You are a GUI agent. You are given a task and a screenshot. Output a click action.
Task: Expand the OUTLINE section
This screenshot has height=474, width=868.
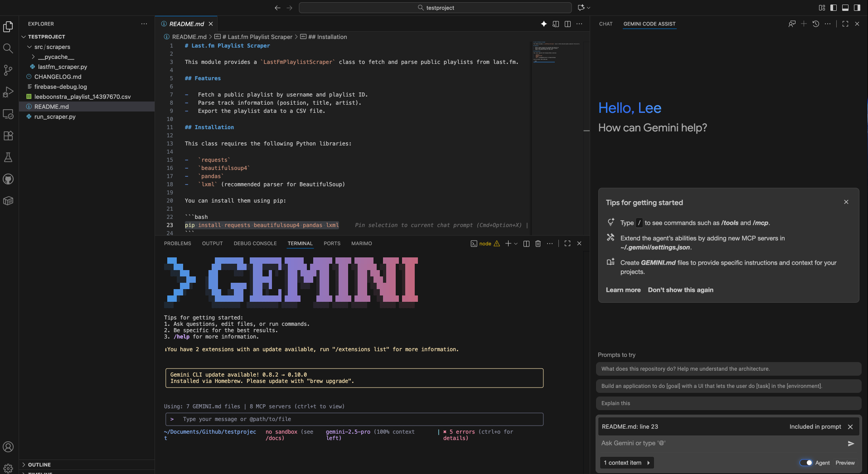point(39,464)
